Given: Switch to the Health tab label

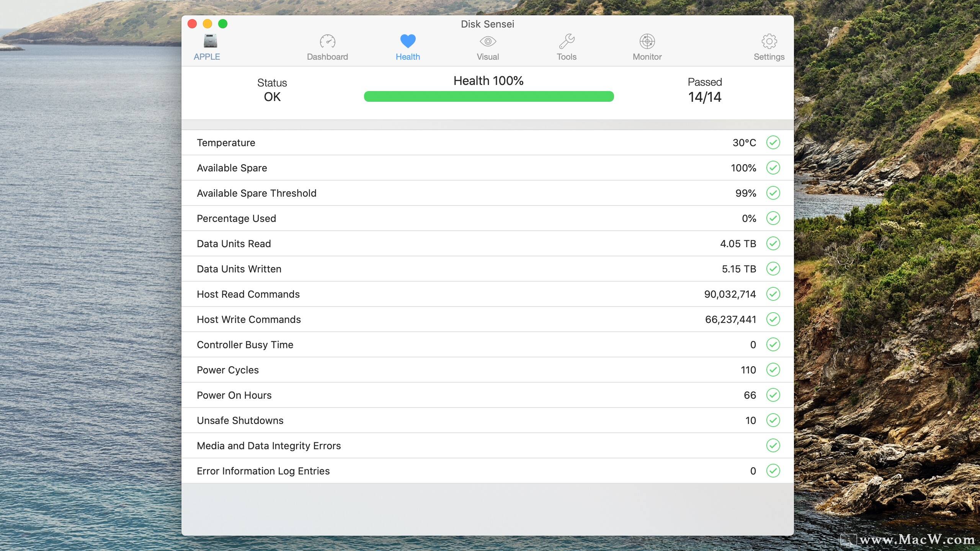Looking at the screenshot, I should [408, 57].
